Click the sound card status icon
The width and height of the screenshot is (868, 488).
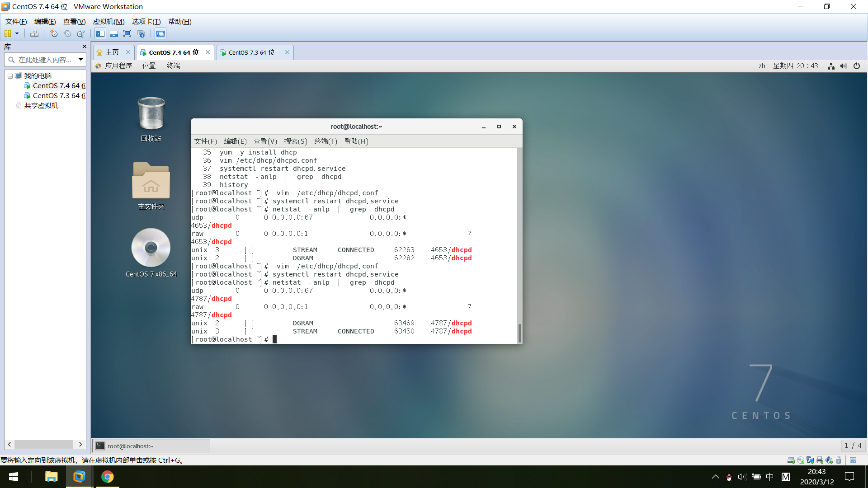829,460
